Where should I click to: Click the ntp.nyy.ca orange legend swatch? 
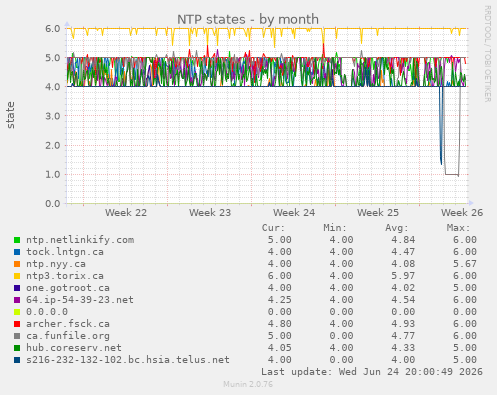coord(17,264)
